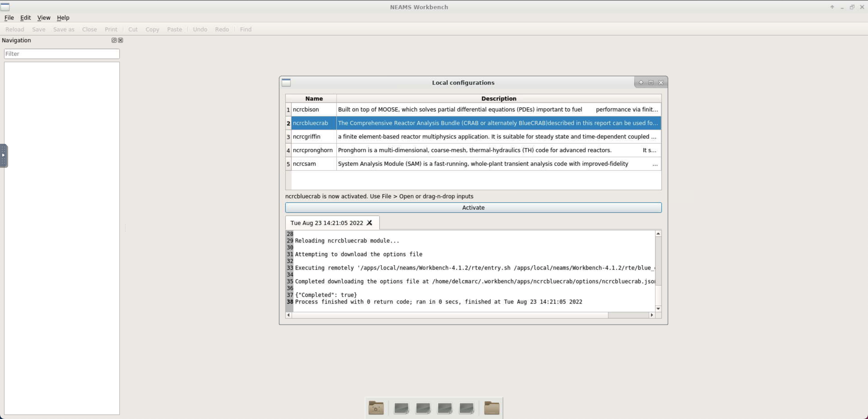The width and height of the screenshot is (868, 419).
Task: Roll up the Local configurations dialog
Action: coord(641,82)
